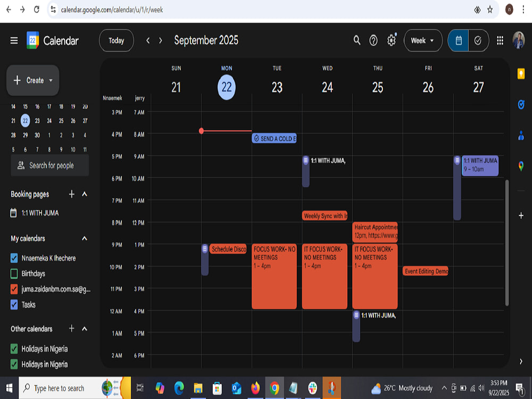Open the Google apps grid

pyautogui.click(x=500, y=41)
